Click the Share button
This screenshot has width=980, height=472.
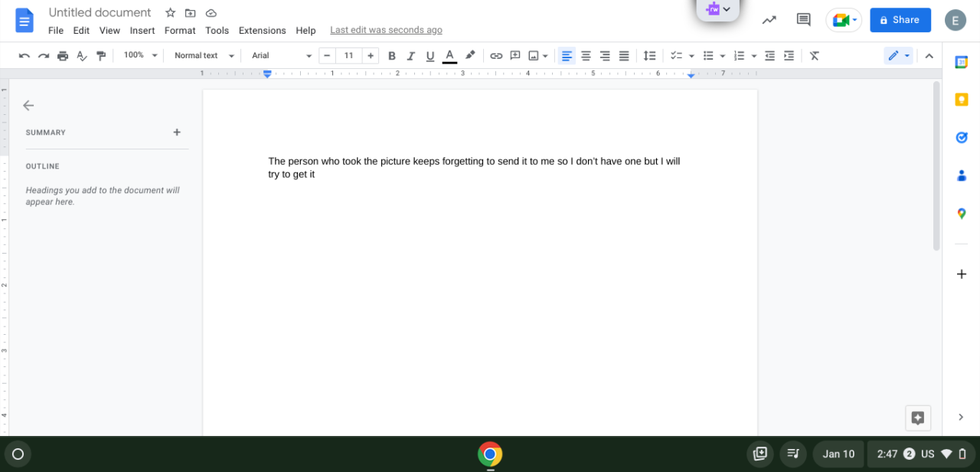pos(900,20)
